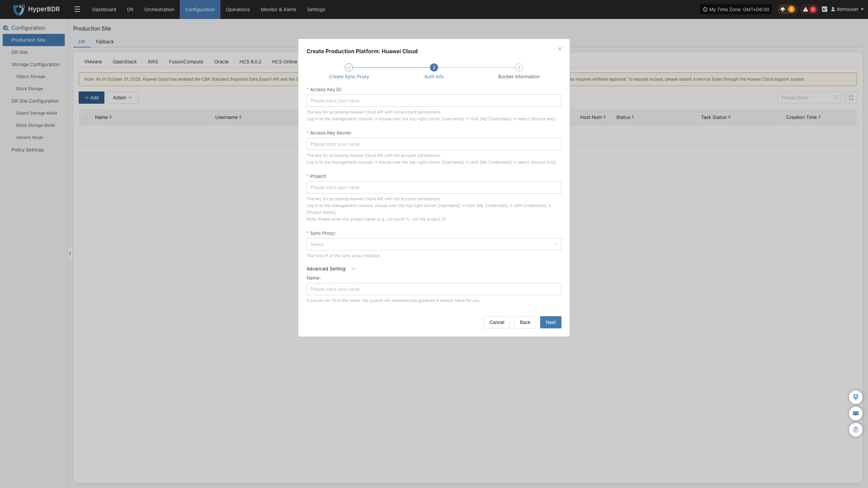Select the HCS Online platform tab
868x488 pixels.
click(284, 62)
